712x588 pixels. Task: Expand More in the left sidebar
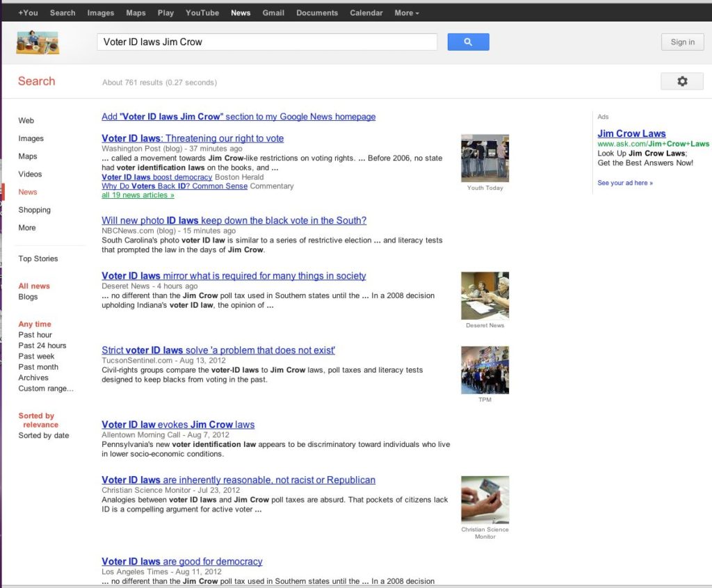(27, 227)
